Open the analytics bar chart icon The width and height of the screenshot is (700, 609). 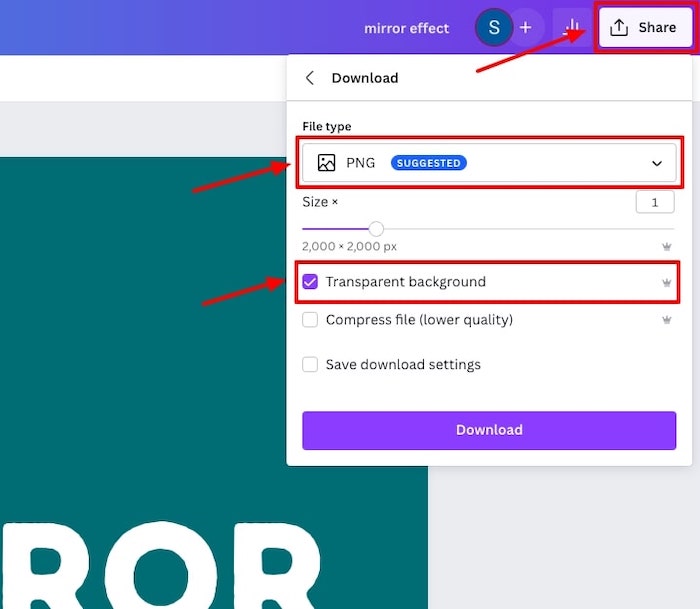pyautogui.click(x=572, y=28)
